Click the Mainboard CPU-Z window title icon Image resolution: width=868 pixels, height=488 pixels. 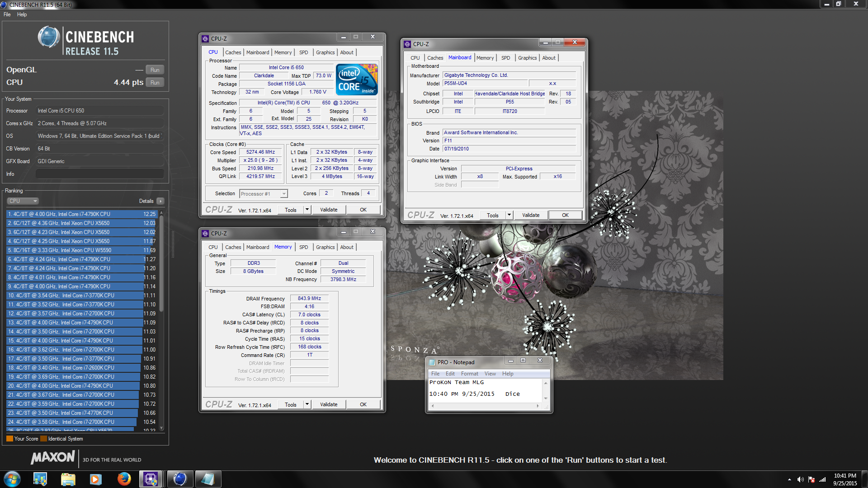click(407, 44)
